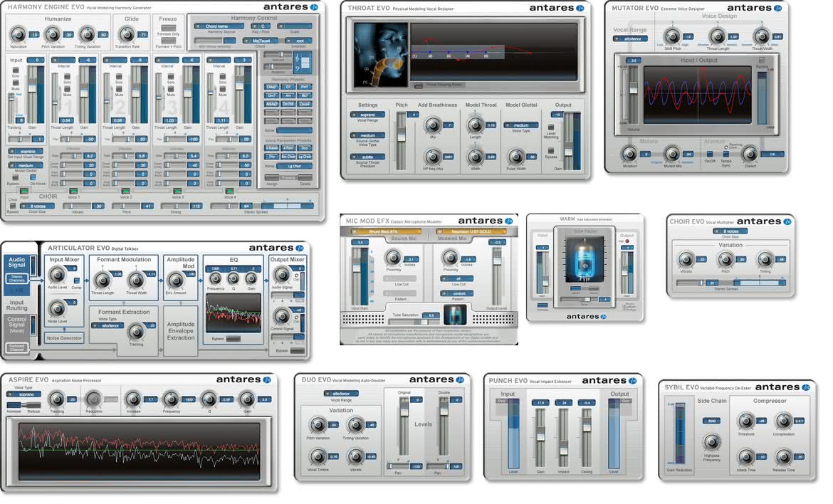833x504 pixels.
Task: Bypass the EQ in Articulator Evo
Action: pos(234,338)
